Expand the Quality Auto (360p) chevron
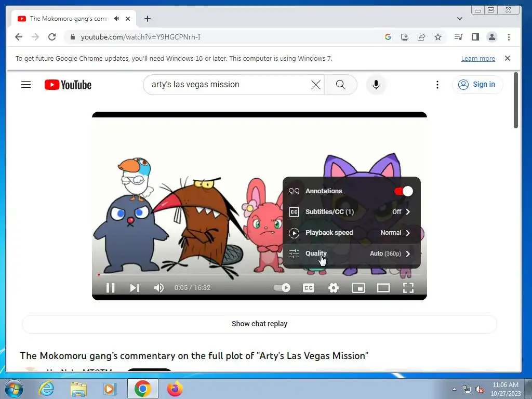532x399 pixels. click(x=408, y=254)
